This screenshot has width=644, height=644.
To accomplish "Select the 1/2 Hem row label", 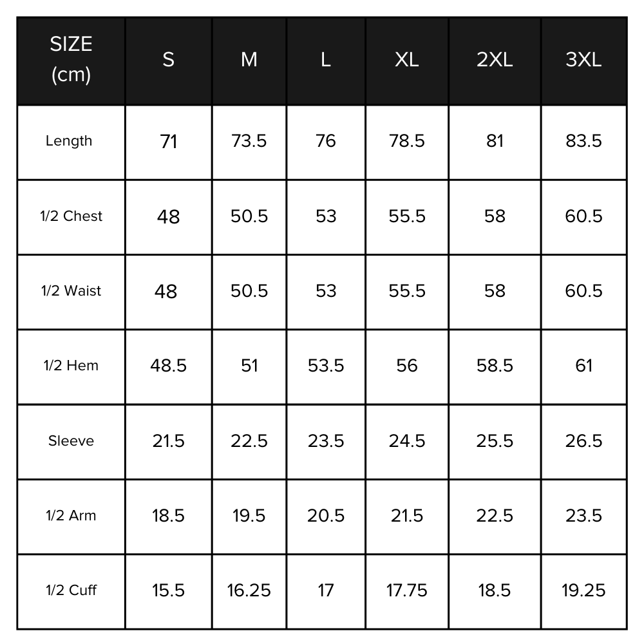I will coord(71,366).
